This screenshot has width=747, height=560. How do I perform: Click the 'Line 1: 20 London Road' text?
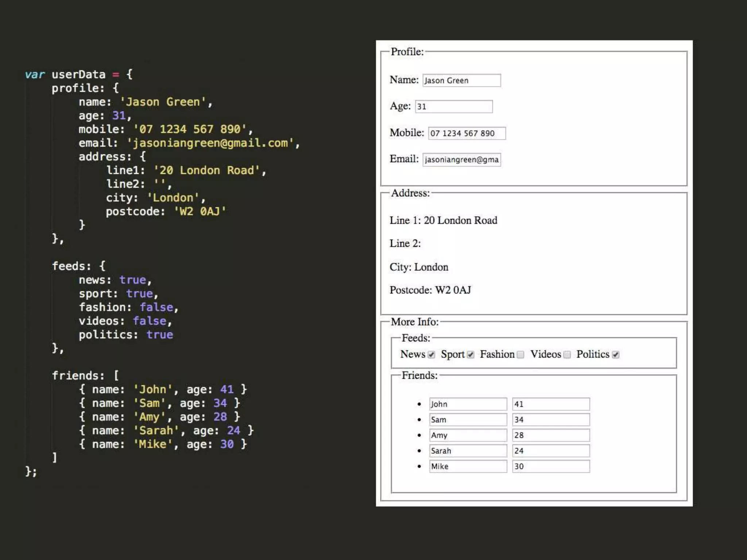[443, 220]
